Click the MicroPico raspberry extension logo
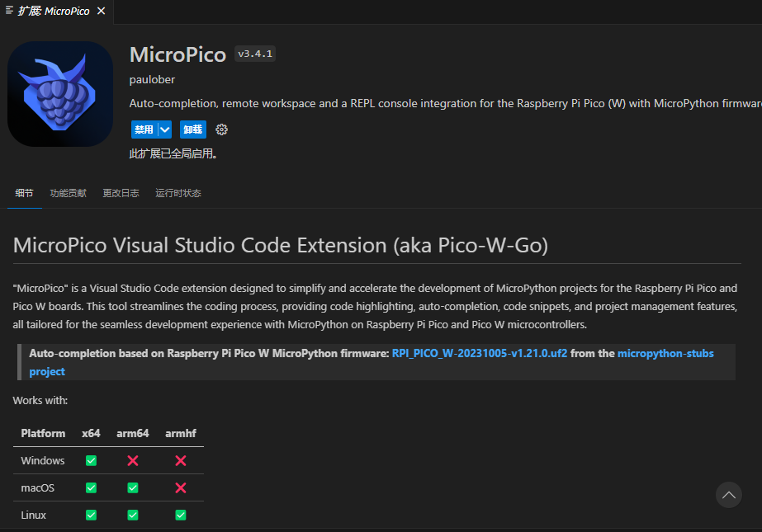This screenshot has height=532, width=762. click(60, 94)
